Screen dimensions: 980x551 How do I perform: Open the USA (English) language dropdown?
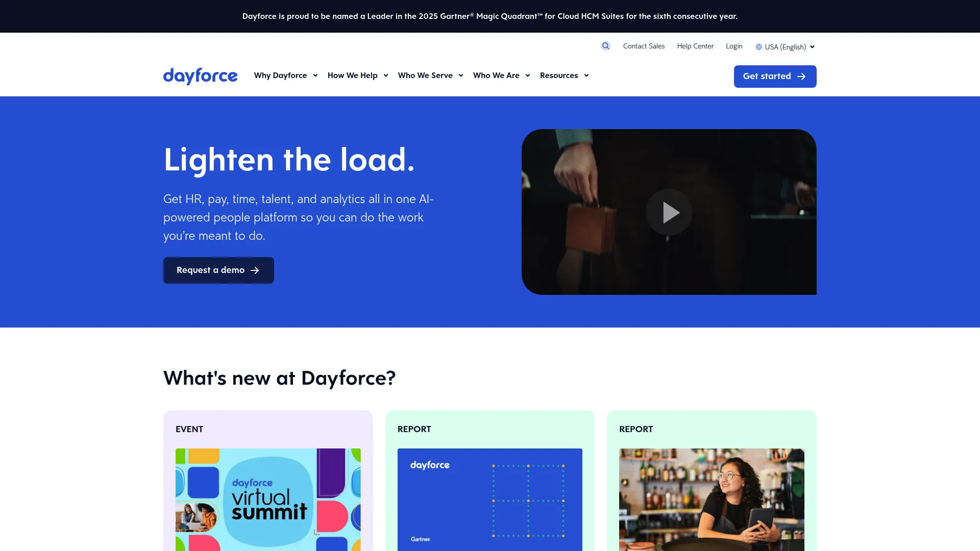click(x=786, y=47)
